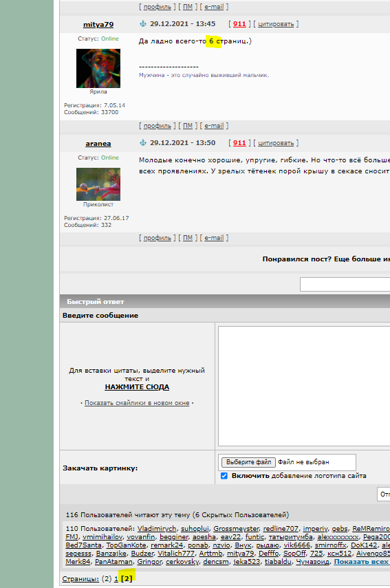The width and height of the screenshot is (390, 588).
Task: Open cerkovsky in the readers list
Action: coord(182,562)
